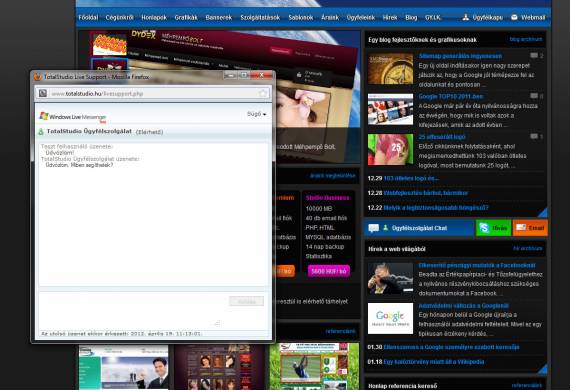The width and height of the screenshot is (570, 390).
Task: Open Szolgáltatások in the top menu
Action: pos(260,17)
